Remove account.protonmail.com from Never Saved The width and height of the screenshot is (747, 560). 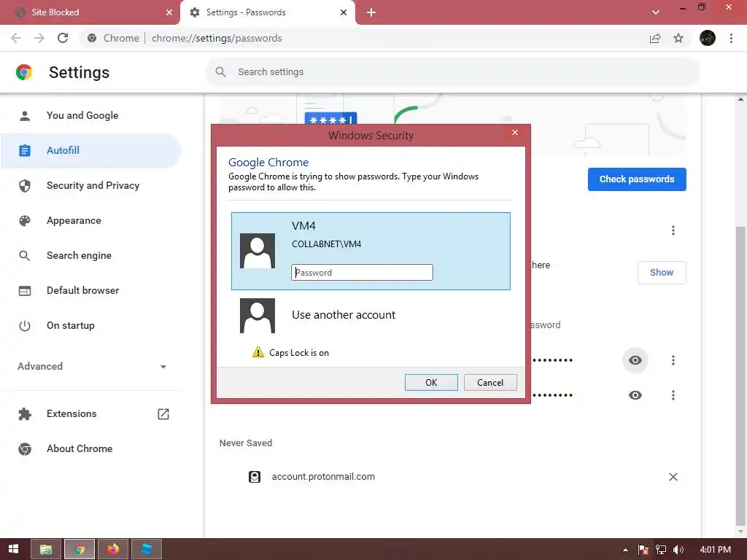[673, 477]
